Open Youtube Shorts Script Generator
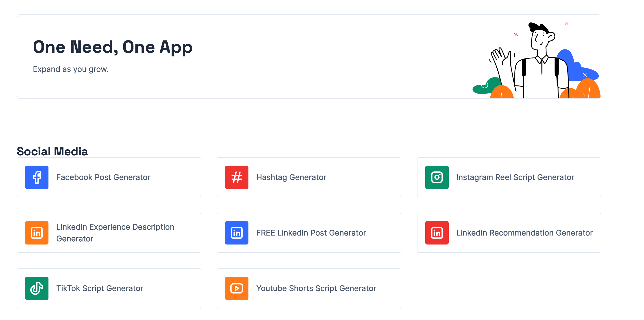Viewport: 644px width, 320px height. [x=309, y=288]
